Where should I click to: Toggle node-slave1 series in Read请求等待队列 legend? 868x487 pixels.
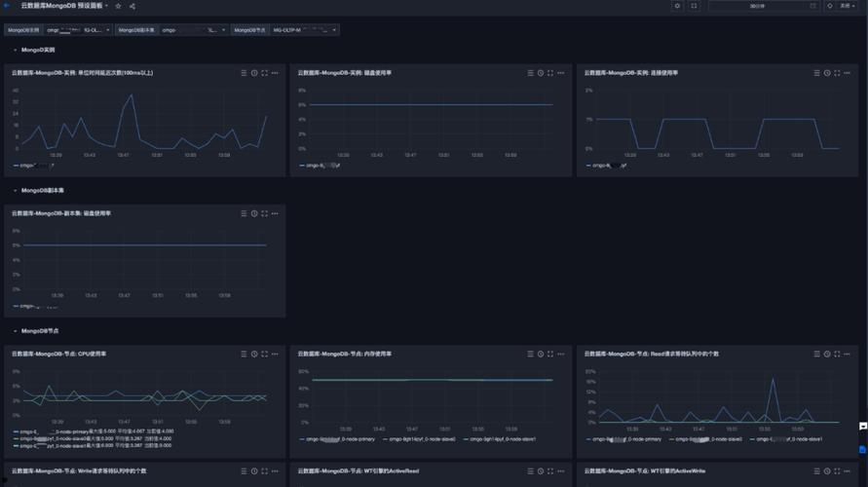pos(786,439)
